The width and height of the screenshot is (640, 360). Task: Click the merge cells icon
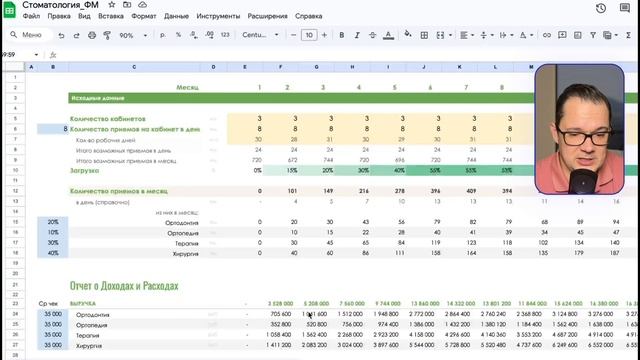point(440,36)
